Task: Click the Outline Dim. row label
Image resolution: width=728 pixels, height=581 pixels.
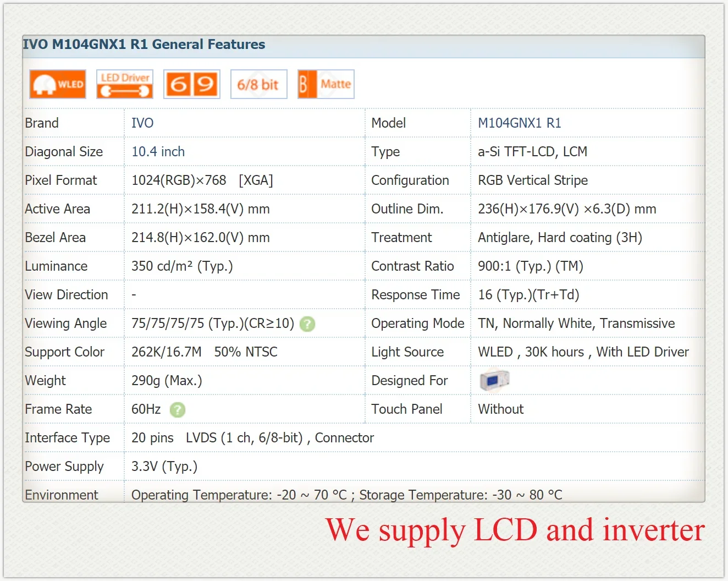Action: pyautogui.click(x=407, y=209)
